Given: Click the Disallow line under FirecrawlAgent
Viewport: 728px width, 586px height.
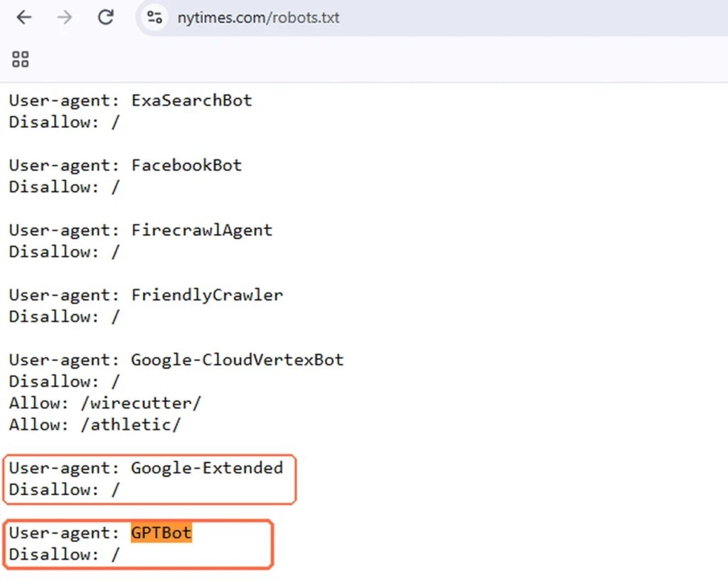Looking at the screenshot, I should (64, 252).
